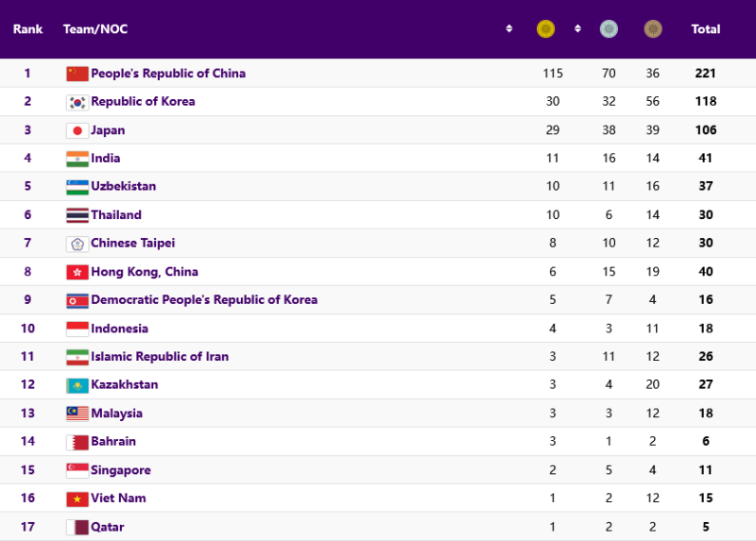Click the Uzbekistan flag icon
The width and height of the screenshot is (756, 541).
pos(77,187)
